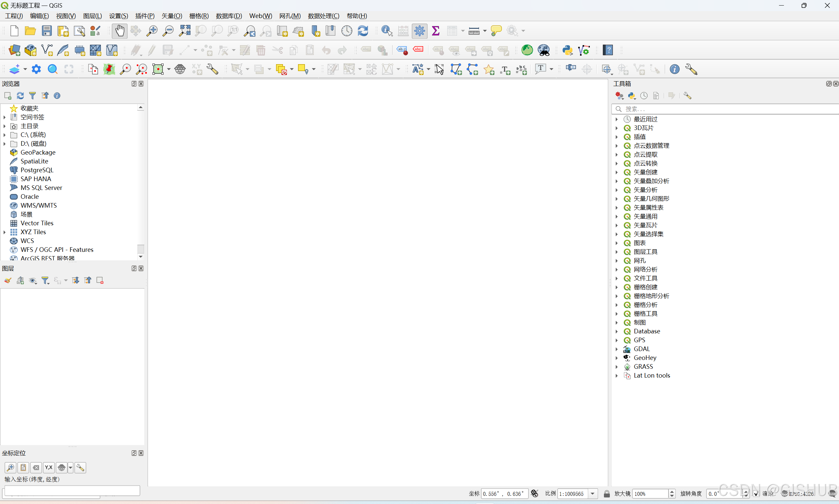Screen dimensions: 839x504
Task: Click the EPSG:4326 CRS button
Action: [x=801, y=494]
